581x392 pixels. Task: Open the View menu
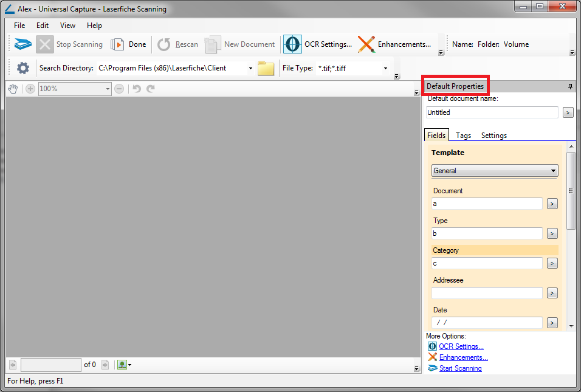[x=67, y=26]
